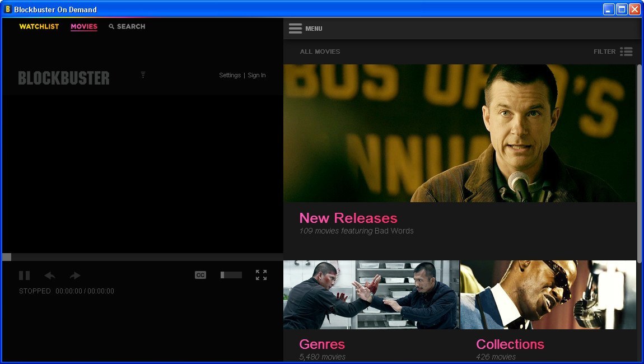Click the FILTER list icon

point(626,52)
